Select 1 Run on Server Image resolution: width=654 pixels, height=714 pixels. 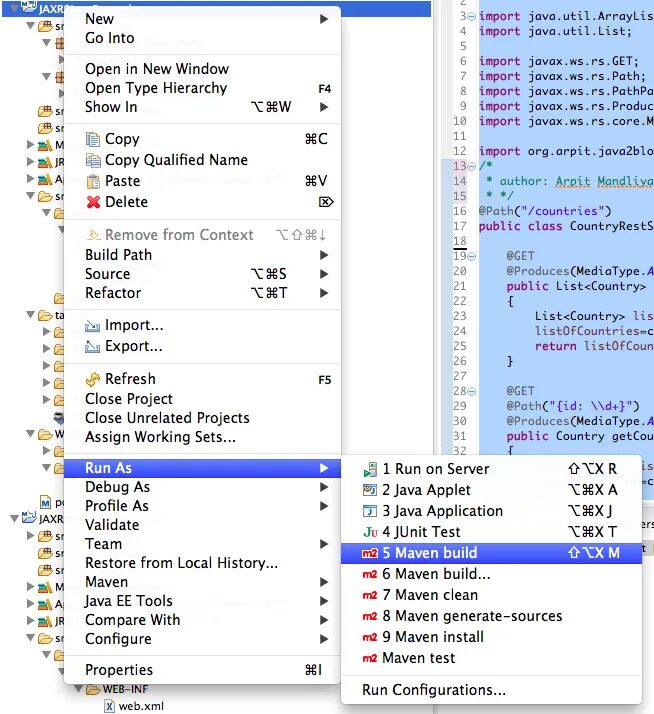[491, 469]
